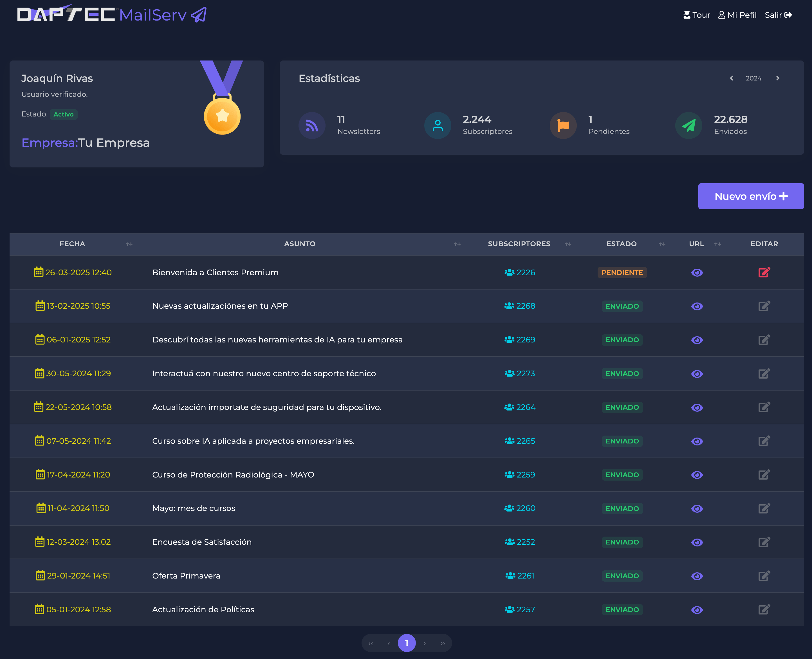Select page 1 in the pagination
Screen dimensions: 812x659
pos(407,643)
